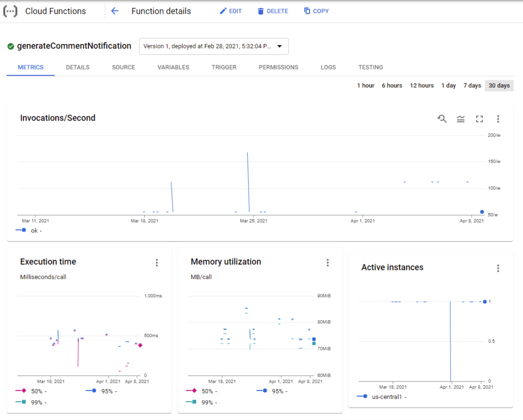523x420 pixels.
Task: Open the Invocations/Second more options menu
Action: point(498,119)
